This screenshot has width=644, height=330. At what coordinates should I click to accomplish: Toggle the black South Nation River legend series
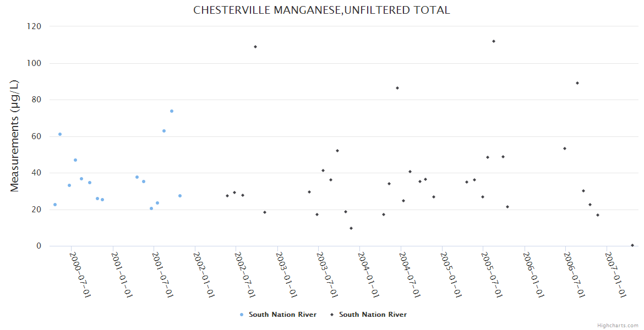[373, 315]
